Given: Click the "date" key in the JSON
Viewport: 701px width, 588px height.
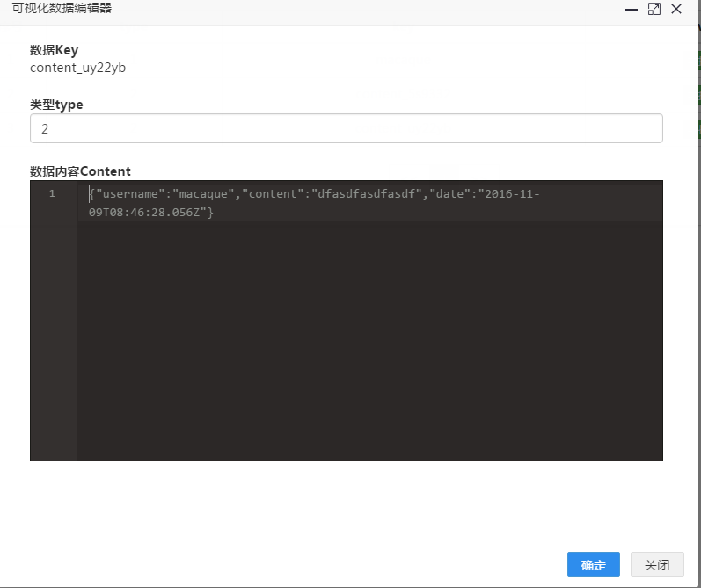Looking at the screenshot, I should 449,193.
